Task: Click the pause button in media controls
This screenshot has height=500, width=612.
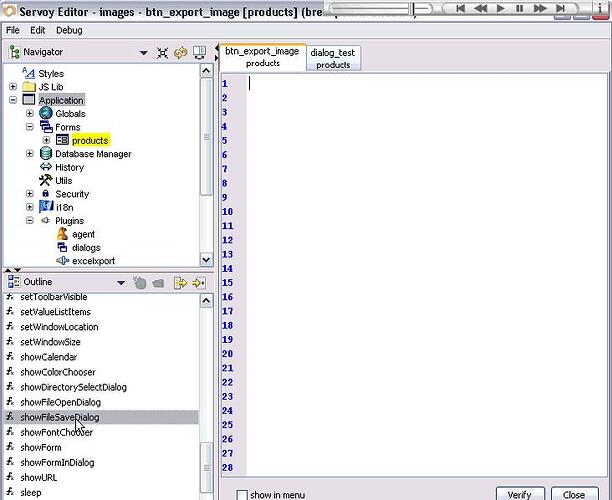Action: coord(519,8)
